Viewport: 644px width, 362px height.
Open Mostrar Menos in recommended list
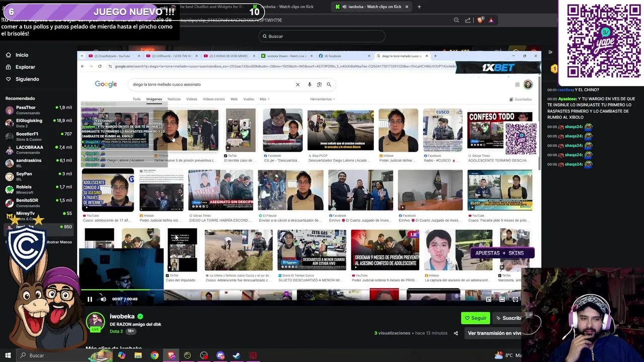(x=59, y=242)
